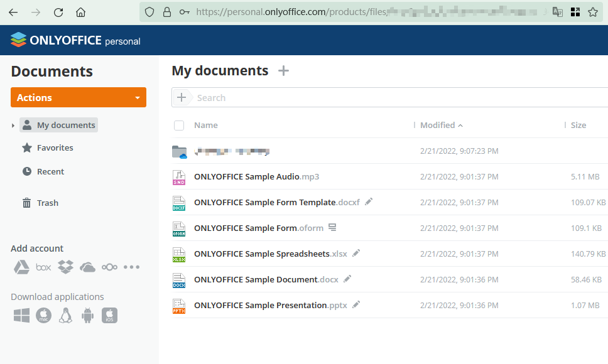Screen dimensions: 608x364
Task: Connect a Box account icon
Action: click(x=43, y=267)
